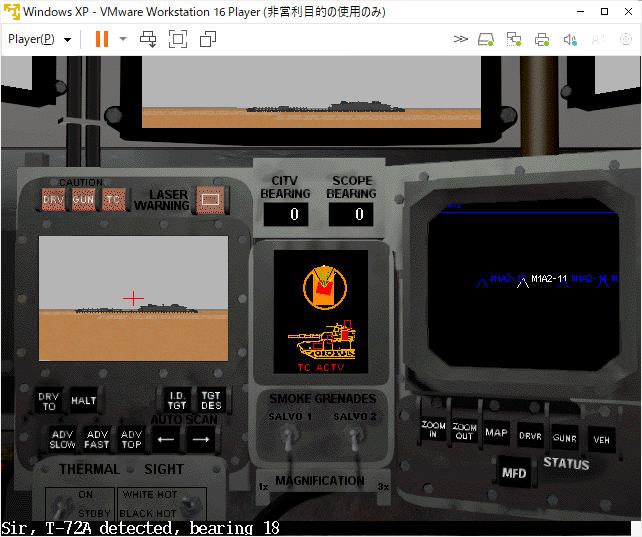
Task: Switch display to MAP mode
Action: pos(496,433)
